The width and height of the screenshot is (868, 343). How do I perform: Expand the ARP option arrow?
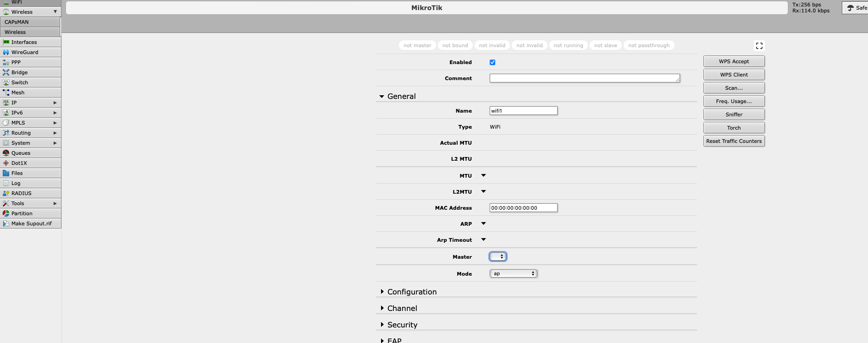tap(483, 223)
